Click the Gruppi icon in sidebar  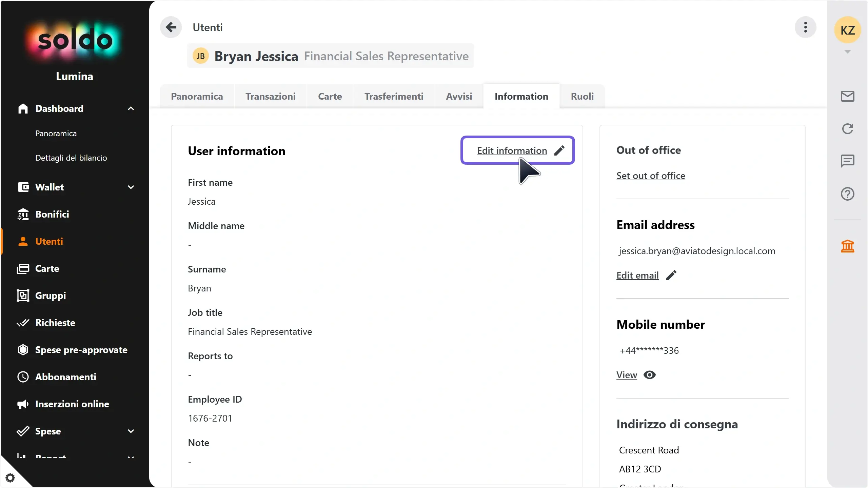(x=23, y=296)
